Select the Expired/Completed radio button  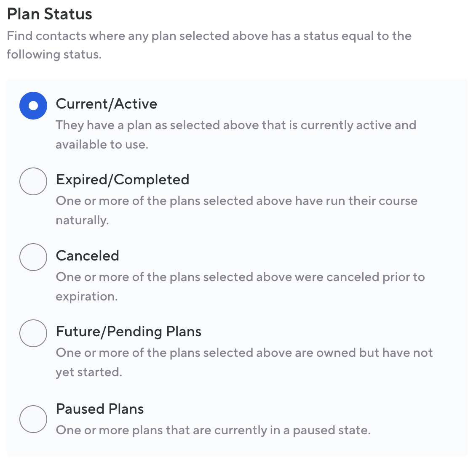33,181
